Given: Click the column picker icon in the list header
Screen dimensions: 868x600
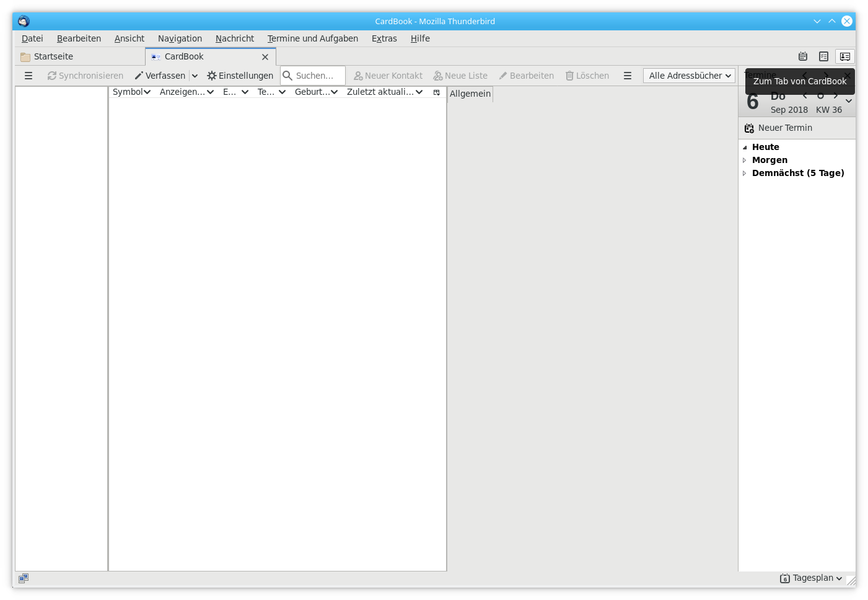Looking at the screenshot, I should [437, 92].
